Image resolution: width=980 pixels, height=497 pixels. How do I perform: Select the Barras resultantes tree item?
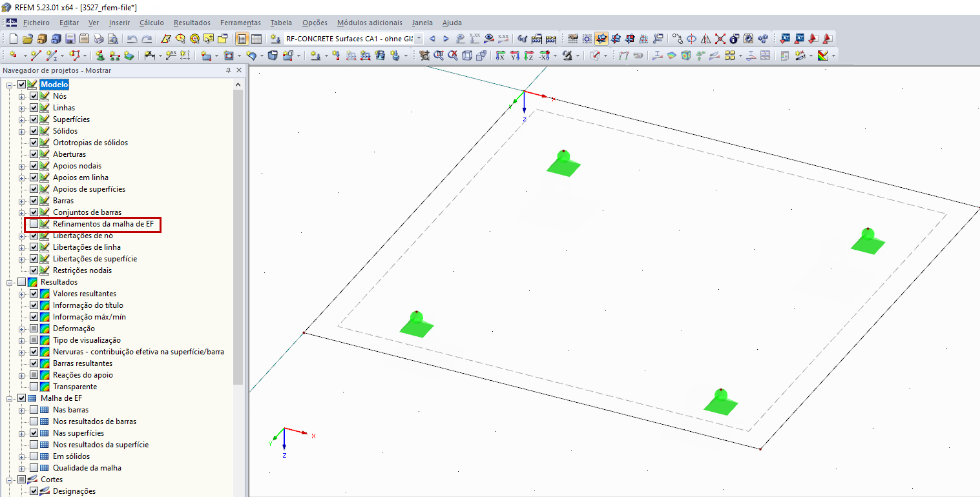83,363
